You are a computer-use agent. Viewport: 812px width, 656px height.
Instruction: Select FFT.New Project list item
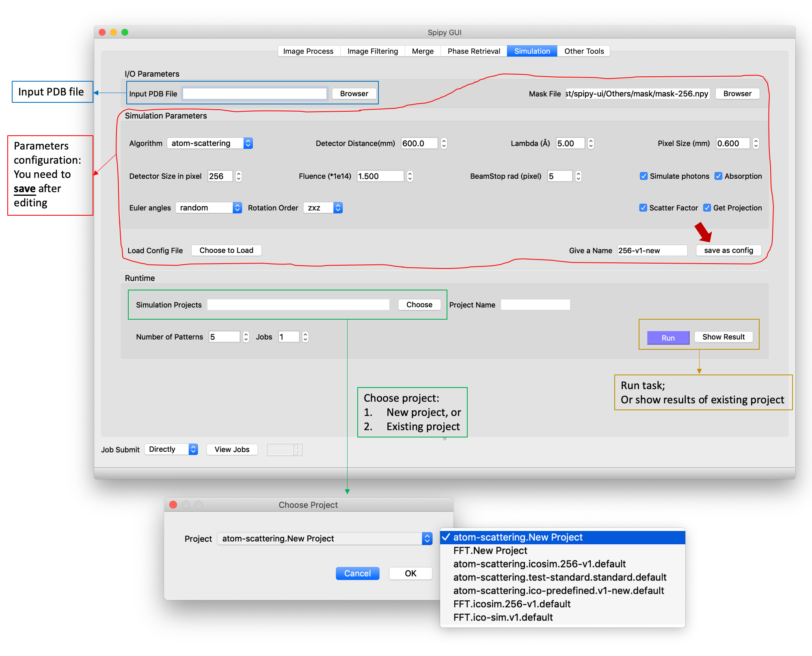pyautogui.click(x=563, y=550)
